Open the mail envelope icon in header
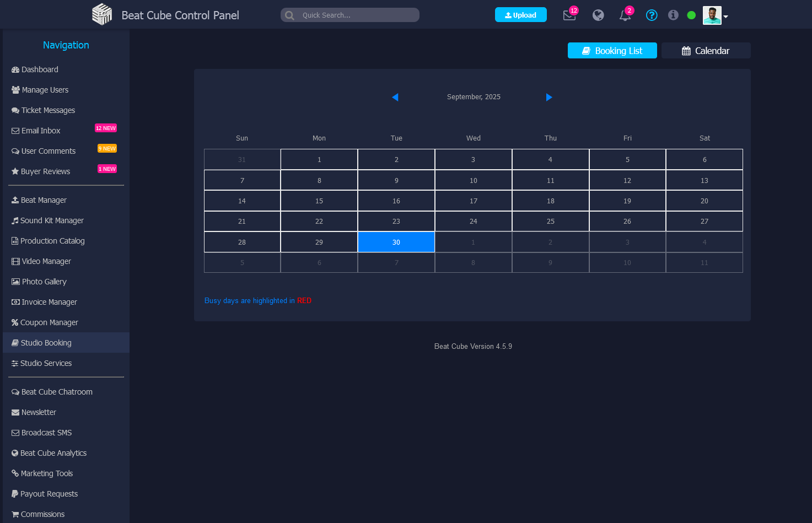The width and height of the screenshot is (812, 523). pyautogui.click(x=569, y=15)
